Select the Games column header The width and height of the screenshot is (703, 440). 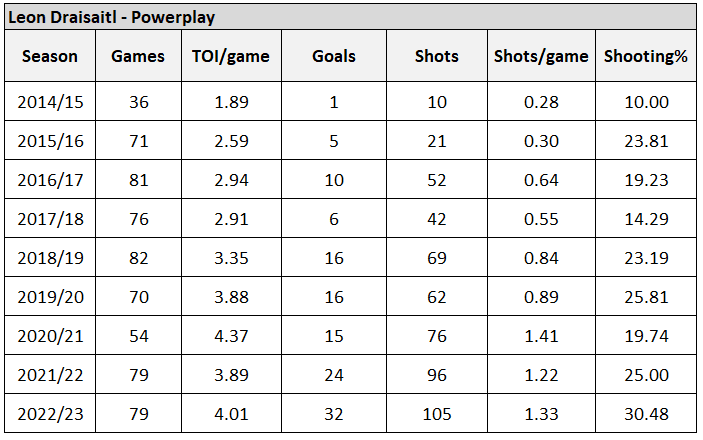tap(137, 56)
